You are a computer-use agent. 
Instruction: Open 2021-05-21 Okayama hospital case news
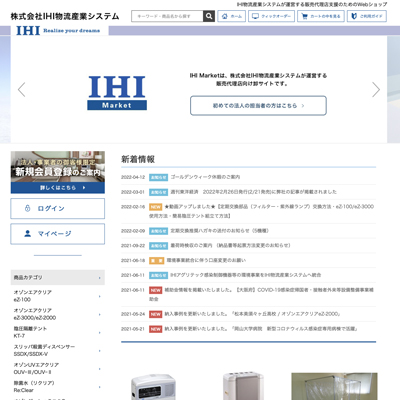pos(261,329)
